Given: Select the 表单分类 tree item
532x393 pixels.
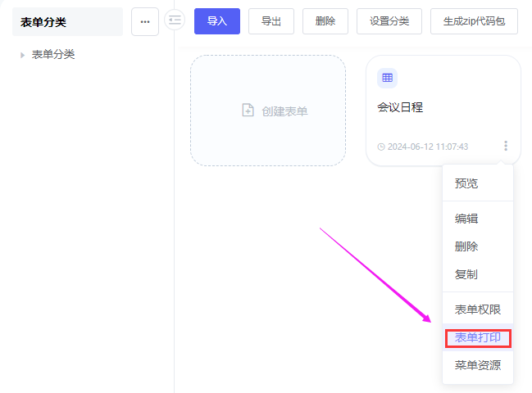Looking at the screenshot, I should click(x=53, y=55).
